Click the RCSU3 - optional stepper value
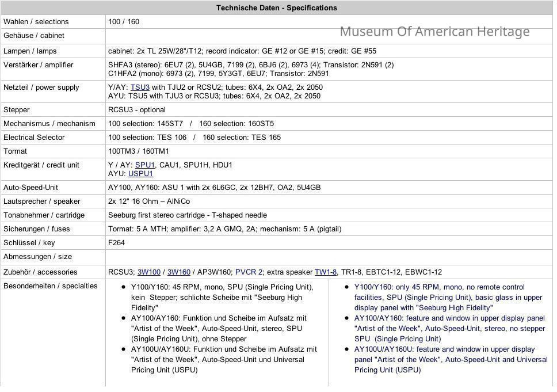The height and width of the screenshot is (392, 557). pos(137,110)
